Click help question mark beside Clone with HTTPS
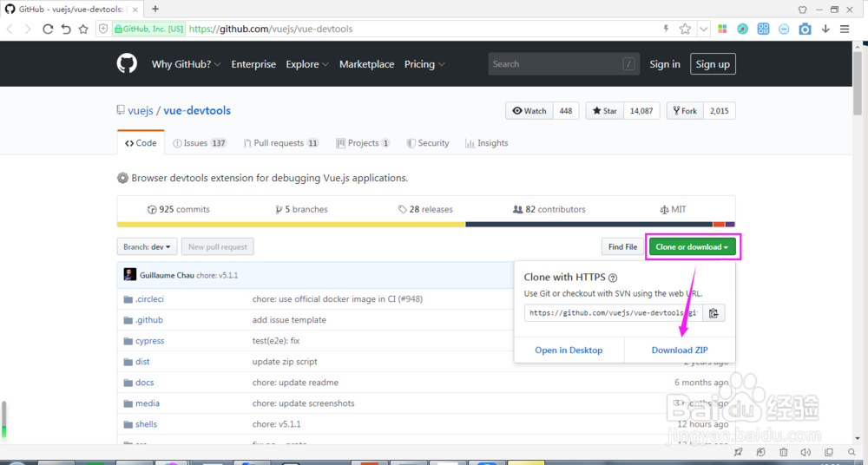Image resolution: width=868 pixels, height=465 pixels. tap(613, 278)
